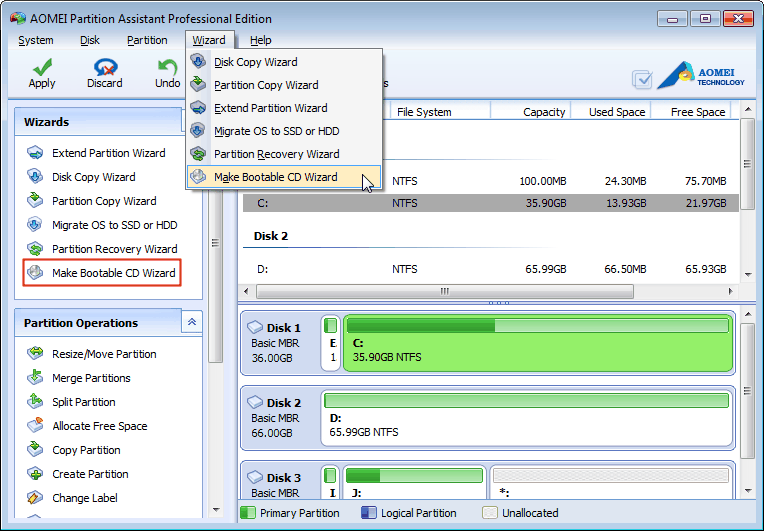Image resolution: width=764 pixels, height=531 pixels.
Task: Click down arrow of disk map scrollbar
Action: [747, 491]
